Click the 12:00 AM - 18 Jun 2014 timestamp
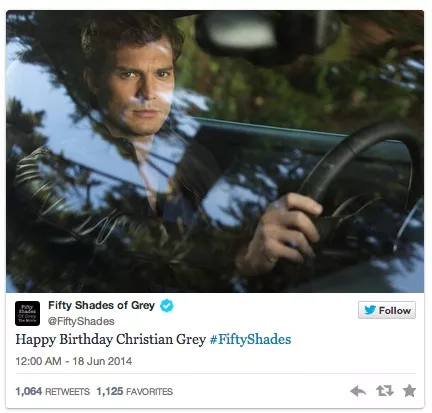This screenshot has width=432, height=413. click(74, 361)
